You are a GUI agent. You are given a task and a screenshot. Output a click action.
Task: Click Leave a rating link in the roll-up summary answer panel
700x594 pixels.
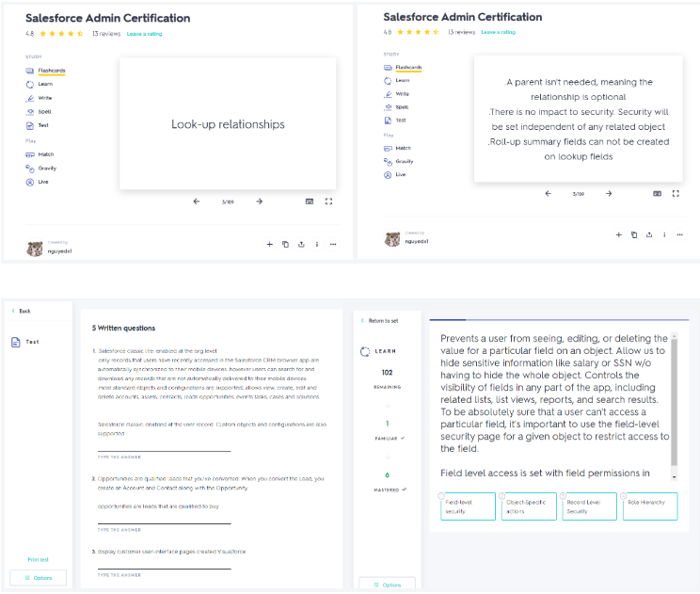click(499, 32)
